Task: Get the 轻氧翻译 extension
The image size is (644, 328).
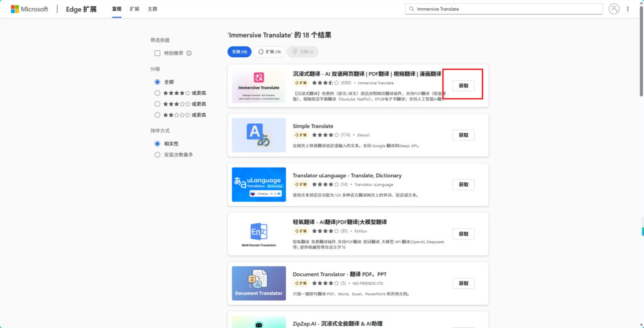Action: click(x=464, y=234)
